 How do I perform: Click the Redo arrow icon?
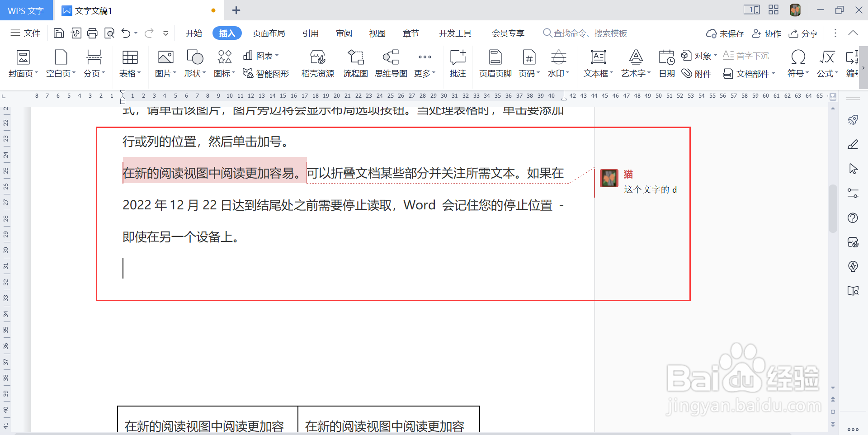click(x=149, y=33)
